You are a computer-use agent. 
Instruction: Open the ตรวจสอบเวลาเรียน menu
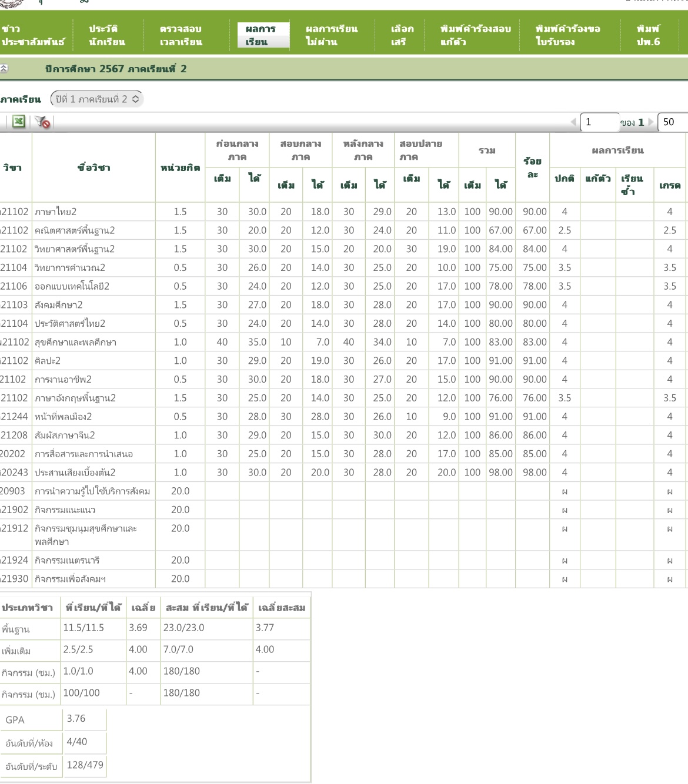181,35
